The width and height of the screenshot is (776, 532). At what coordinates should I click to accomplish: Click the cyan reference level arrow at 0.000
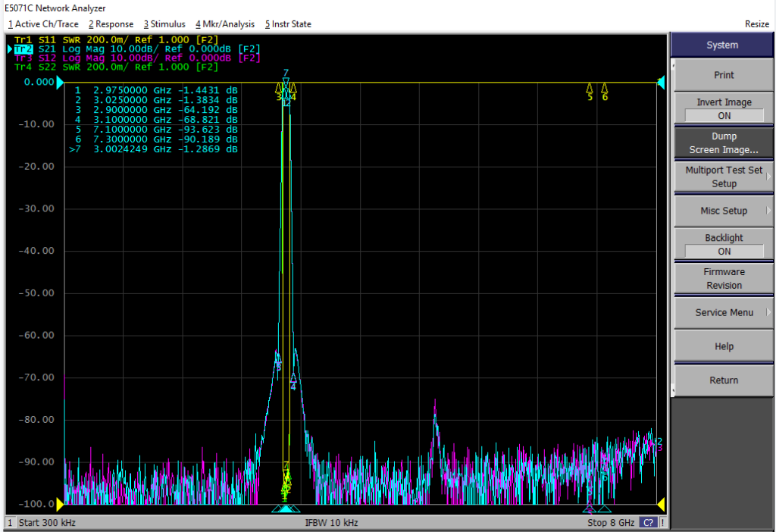click(61, 82)
